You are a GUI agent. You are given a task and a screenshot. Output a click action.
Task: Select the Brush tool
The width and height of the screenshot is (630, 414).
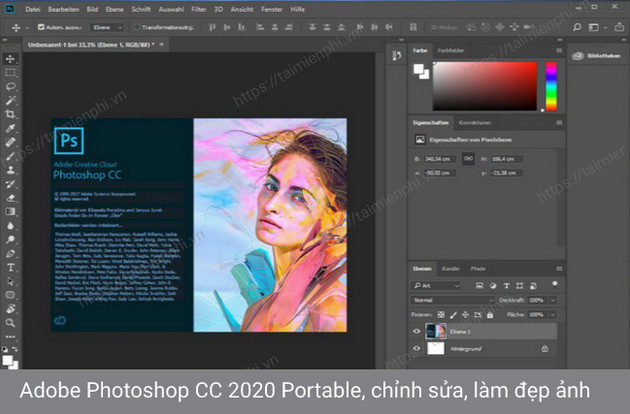pyautogui.click(x=10, y=156)
